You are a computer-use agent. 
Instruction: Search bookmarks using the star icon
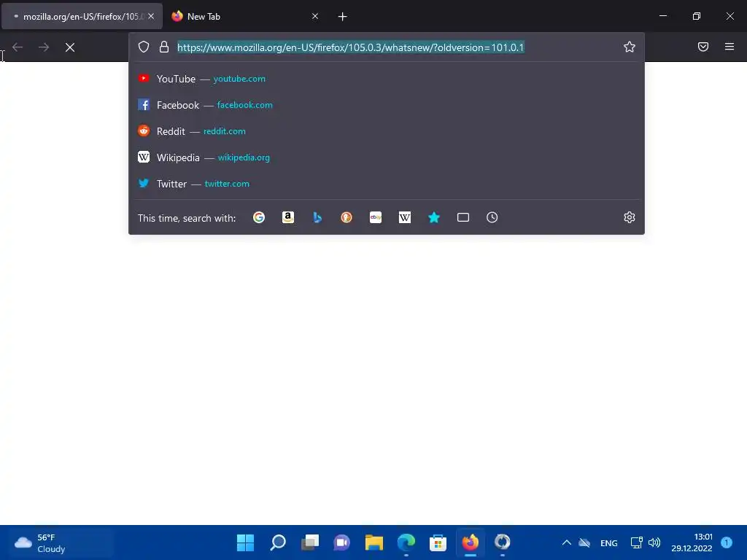[433, 217]
